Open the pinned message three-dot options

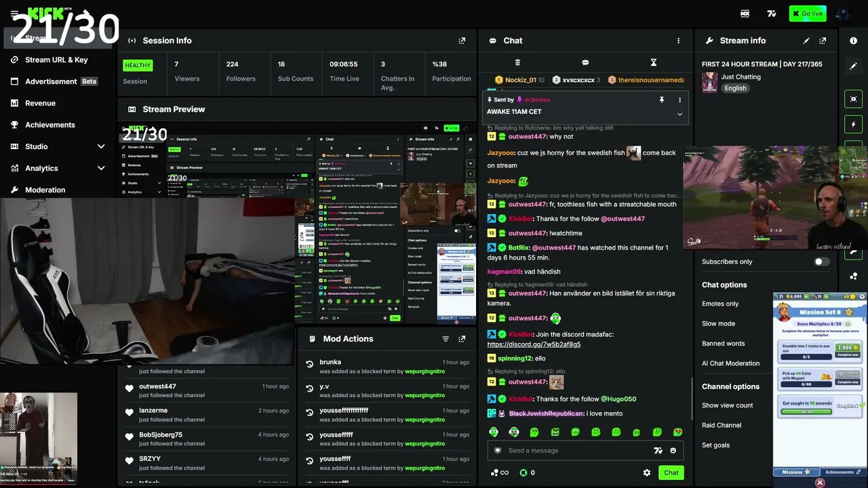tap(679, 100)
